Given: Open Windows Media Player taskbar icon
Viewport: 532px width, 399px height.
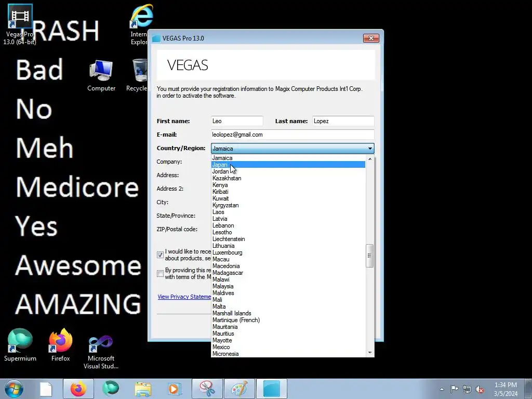Looking at the screenshot, I should pyautogui.click(x=175, y=389).
